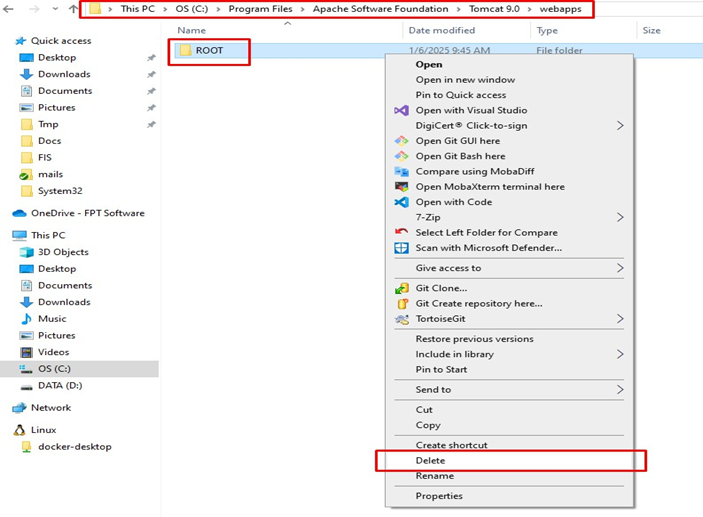Click chevron after Program Files in address bar
The height and width of the screenshot is (517, 703).
pos(303,9)
